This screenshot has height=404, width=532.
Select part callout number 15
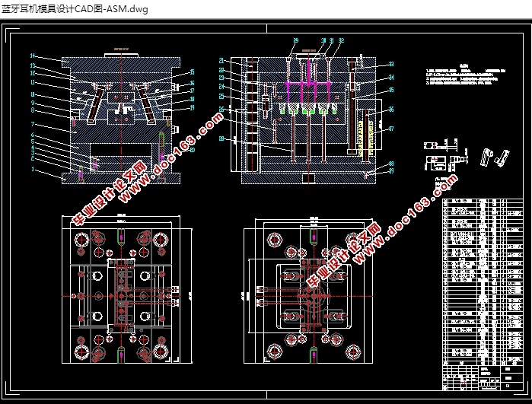point(192,72)
